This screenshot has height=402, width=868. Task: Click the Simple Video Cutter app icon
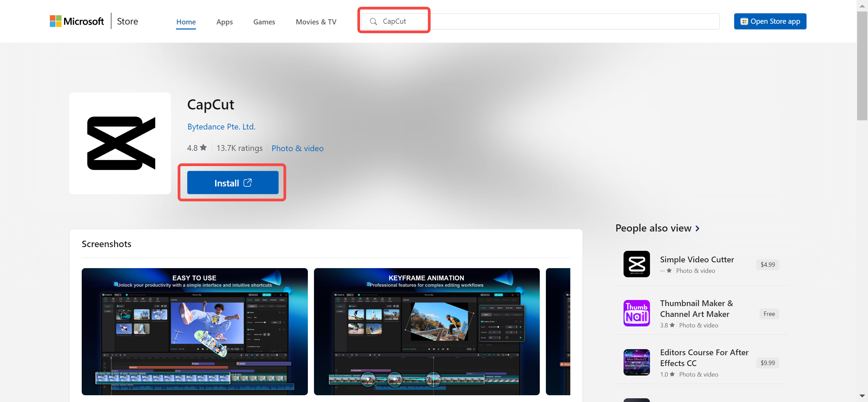(x=637, y=264)
